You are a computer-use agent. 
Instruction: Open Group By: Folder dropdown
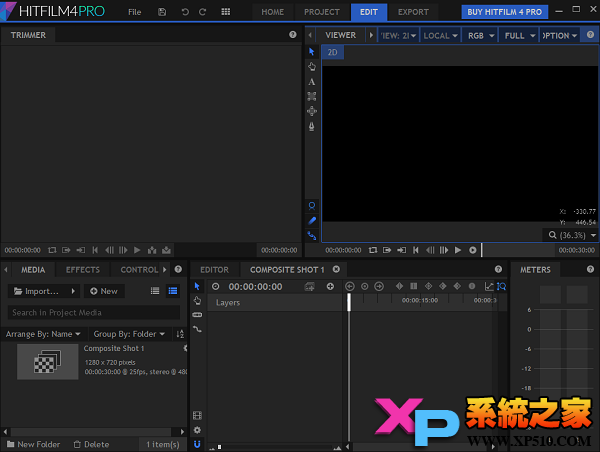(129, 334)
